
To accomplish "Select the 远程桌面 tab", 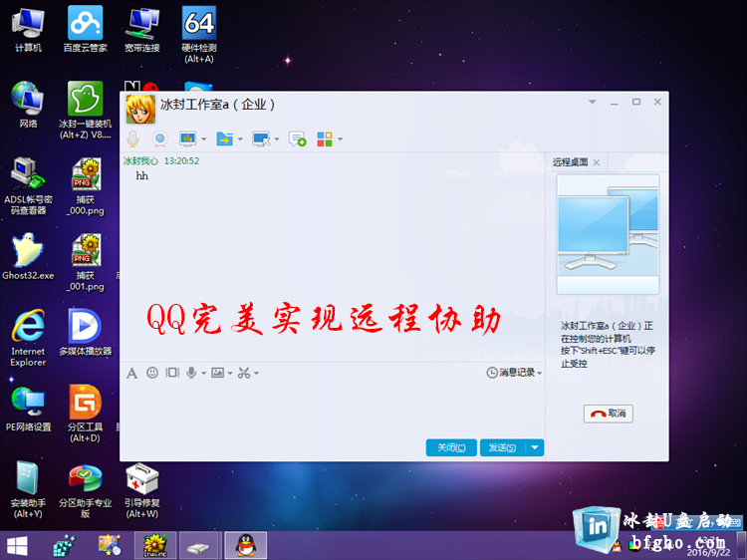I will click(x=570, y=162).
